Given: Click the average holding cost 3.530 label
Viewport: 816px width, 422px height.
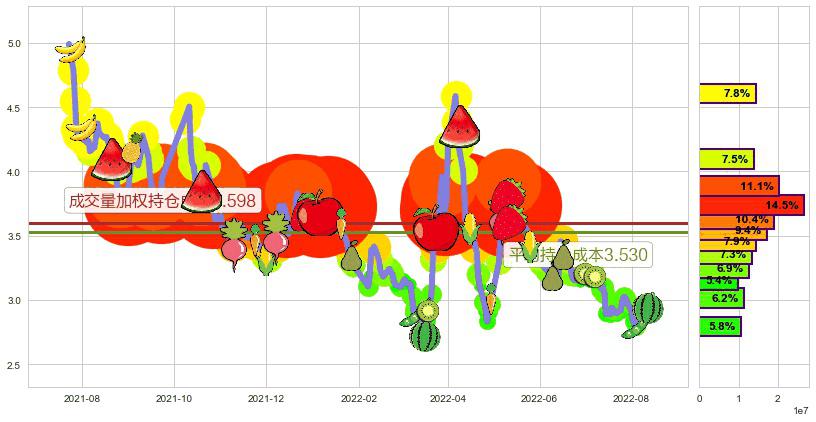Looking at the screenshot, I should click(x=578, y=254).
